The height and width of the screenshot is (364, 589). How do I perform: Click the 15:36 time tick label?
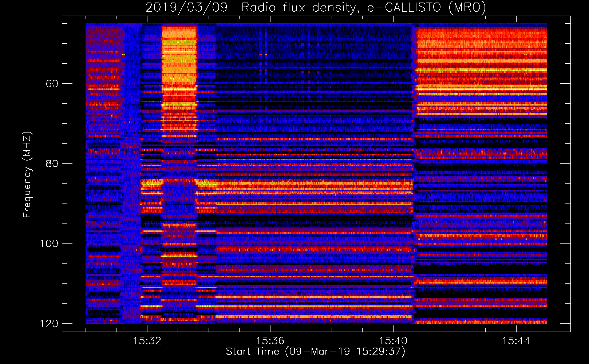[x=270, y=341]
